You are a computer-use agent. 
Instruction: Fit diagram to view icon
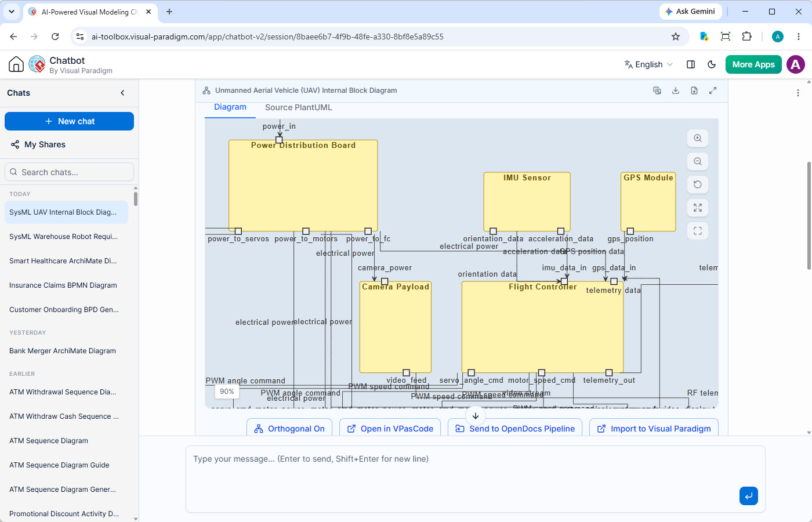(x=698, y=208)
